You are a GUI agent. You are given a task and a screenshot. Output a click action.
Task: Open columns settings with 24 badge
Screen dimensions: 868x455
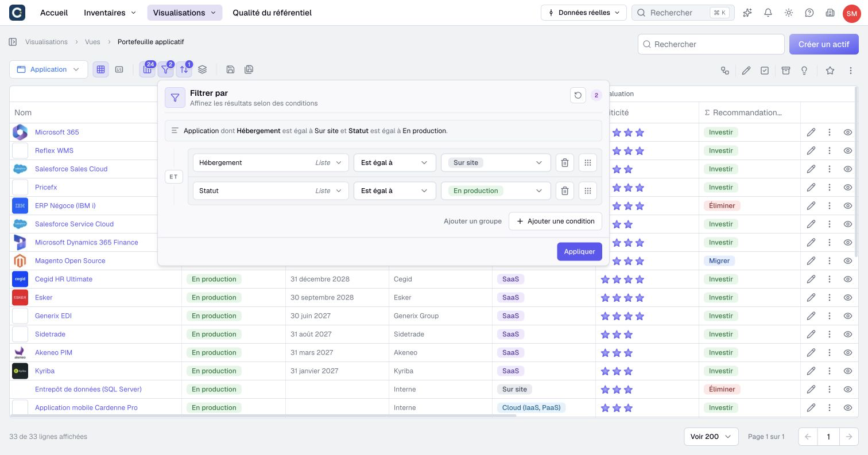pos(148,69)
